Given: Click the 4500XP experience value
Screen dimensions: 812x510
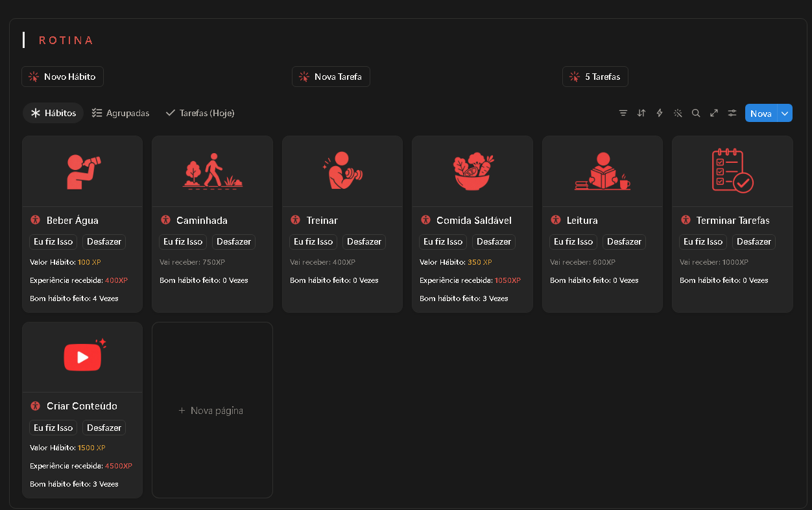Looking at the screenshot, I should click(119, 466).
